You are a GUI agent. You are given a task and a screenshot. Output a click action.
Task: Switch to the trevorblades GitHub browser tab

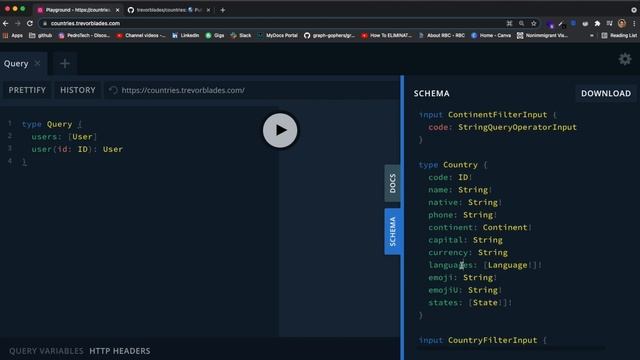[x=169, y=10]
